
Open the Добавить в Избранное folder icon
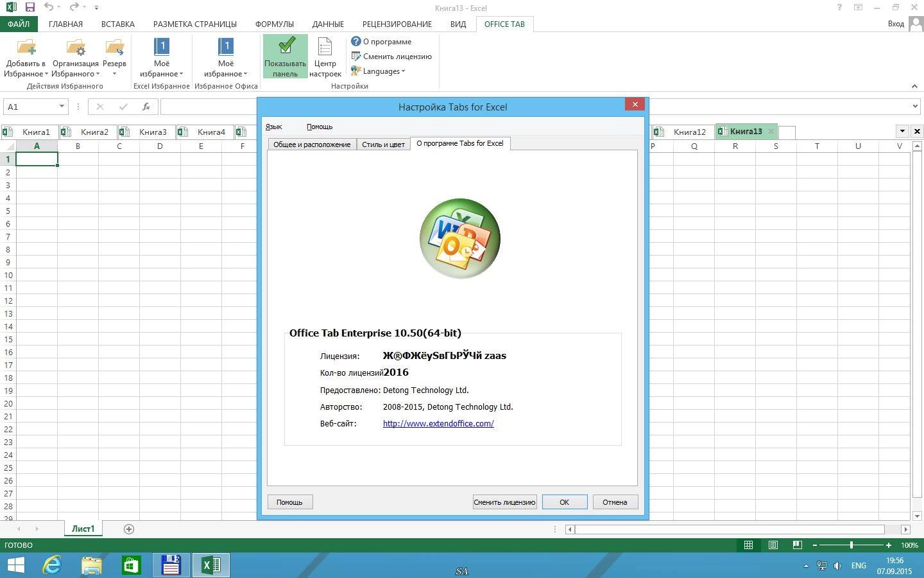click(x=26, y=48)
